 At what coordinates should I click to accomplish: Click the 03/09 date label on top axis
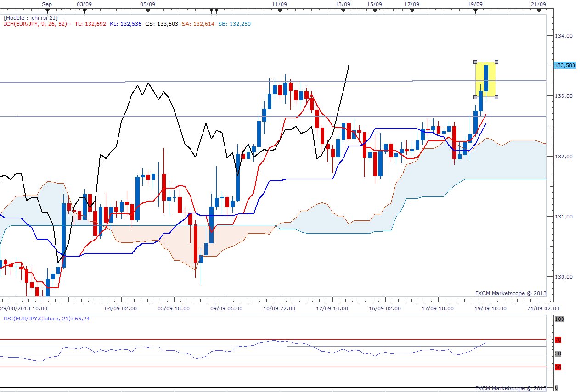pyautogui.click(x=84, y=4)
